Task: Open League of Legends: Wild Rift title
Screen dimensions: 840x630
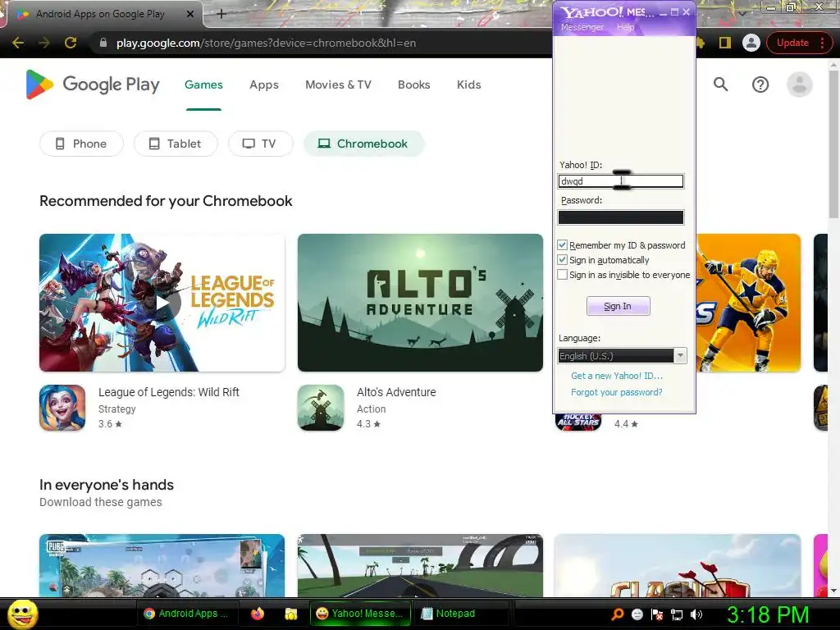Action: (169, 392)
